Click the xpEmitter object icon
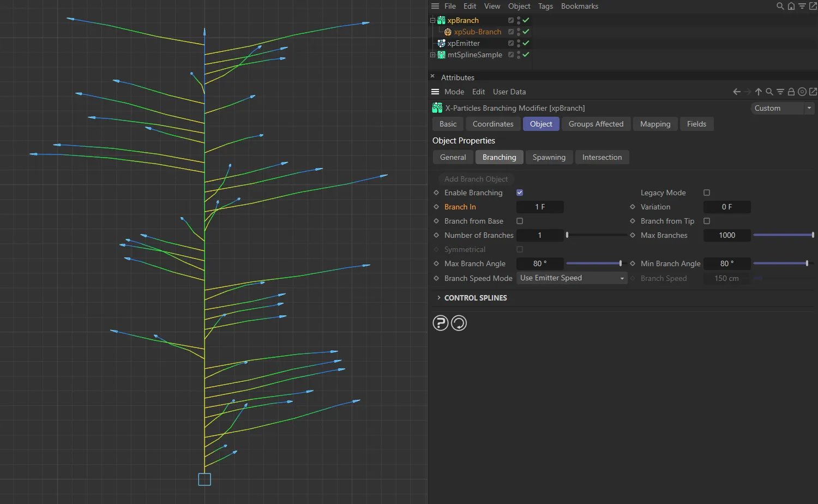 click(441, 44)
